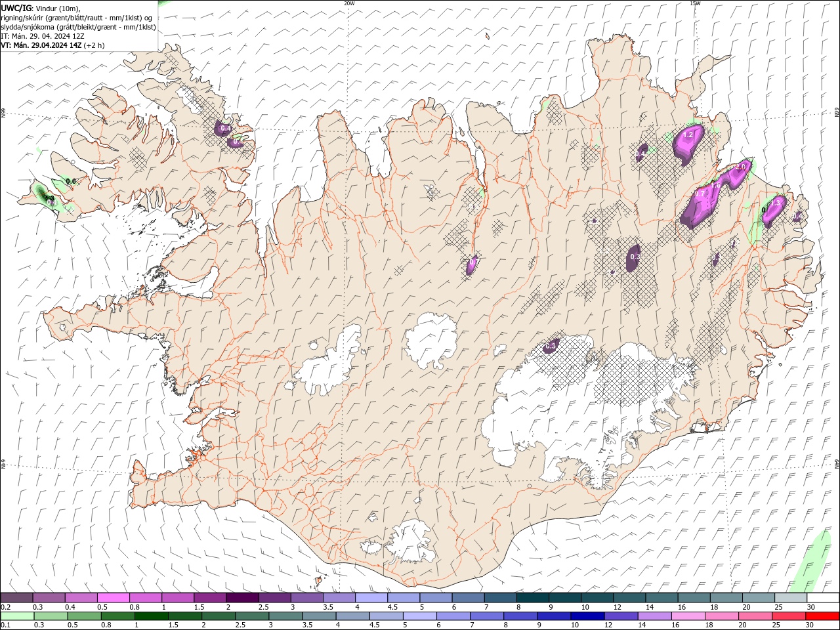Viewport: 840px width, 630px height.
Task: Pick the dark teal swatch between 8 and 9 in snow legend
Action: 533,598
